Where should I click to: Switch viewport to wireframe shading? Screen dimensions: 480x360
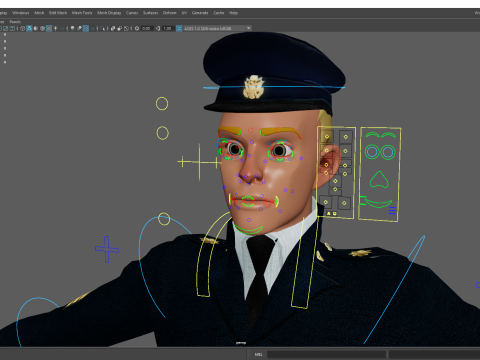coord(22,28)
